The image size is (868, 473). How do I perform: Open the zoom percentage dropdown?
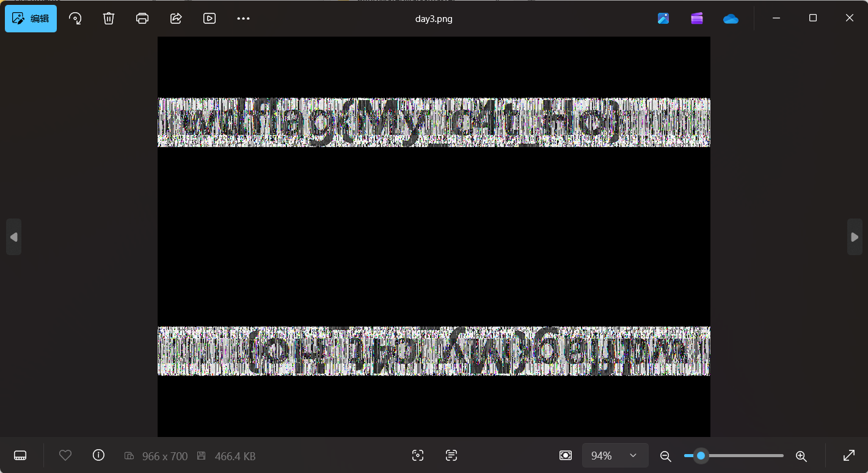[615, 455]
